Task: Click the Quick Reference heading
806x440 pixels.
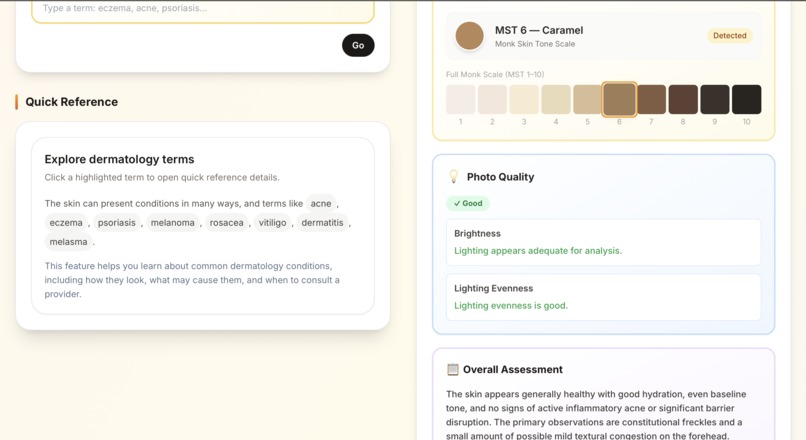Action: click(x=71, y=102)
